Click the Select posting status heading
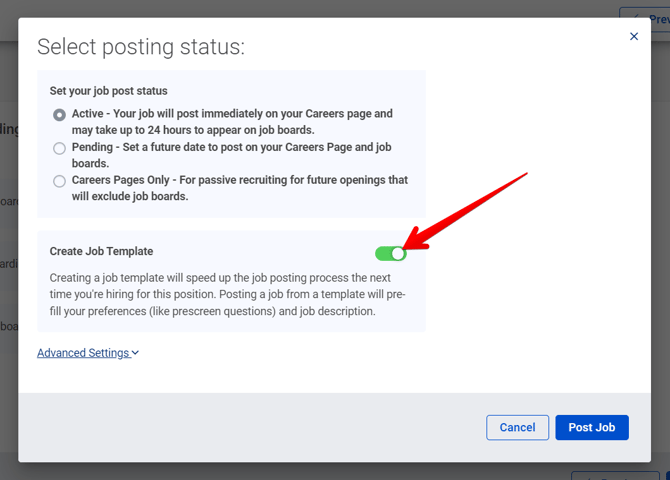This screenshot has height=480, width=670. point(141,47)
